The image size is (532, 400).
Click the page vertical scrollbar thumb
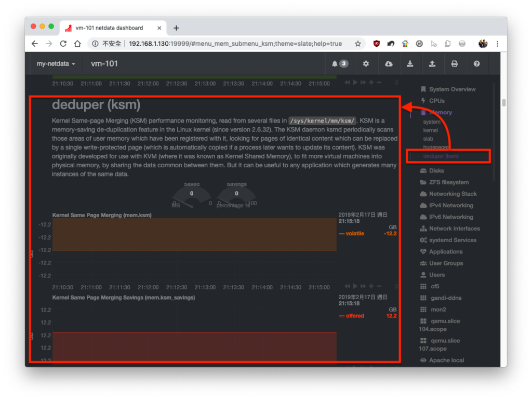click(504, 102)
